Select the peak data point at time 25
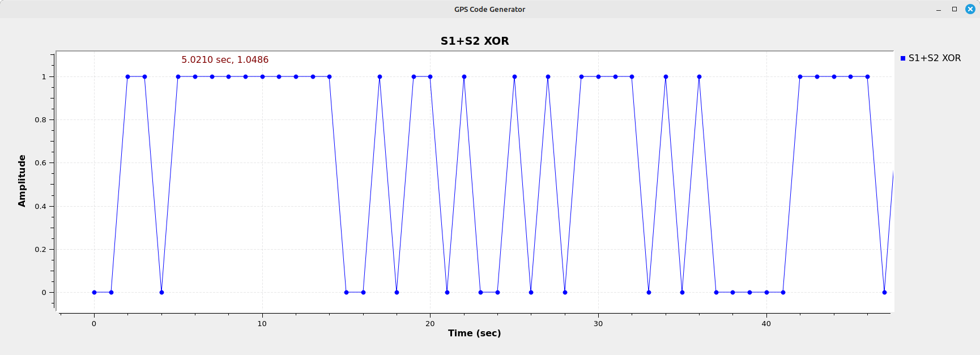The width and height of the screenshot is (980, 355). tap(514, 76)
